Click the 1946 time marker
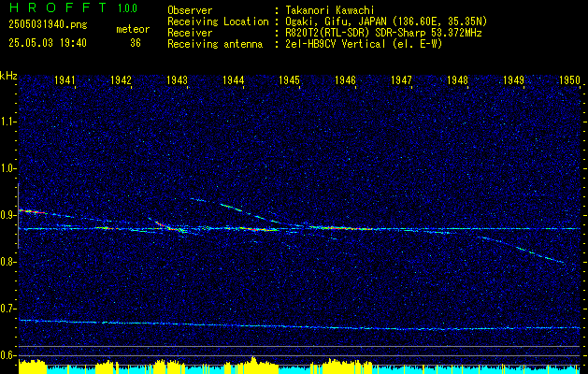Screen dimensions: 588x374 pos(345,79)
